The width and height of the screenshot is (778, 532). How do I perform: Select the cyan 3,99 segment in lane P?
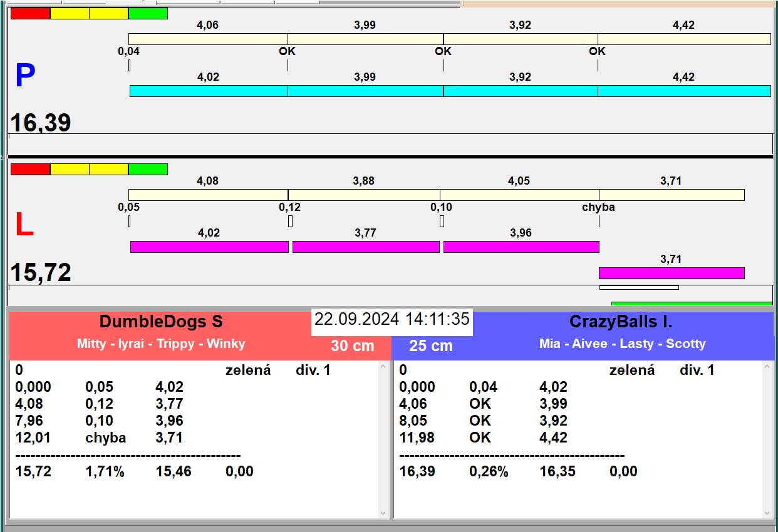click(x=365, y=91)
